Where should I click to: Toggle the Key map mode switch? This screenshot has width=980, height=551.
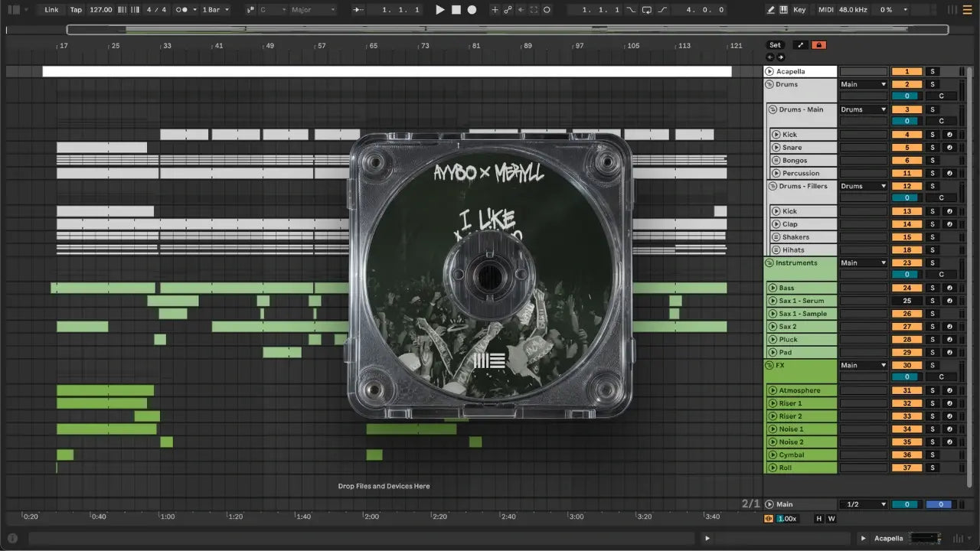click(x=799, y=10)
